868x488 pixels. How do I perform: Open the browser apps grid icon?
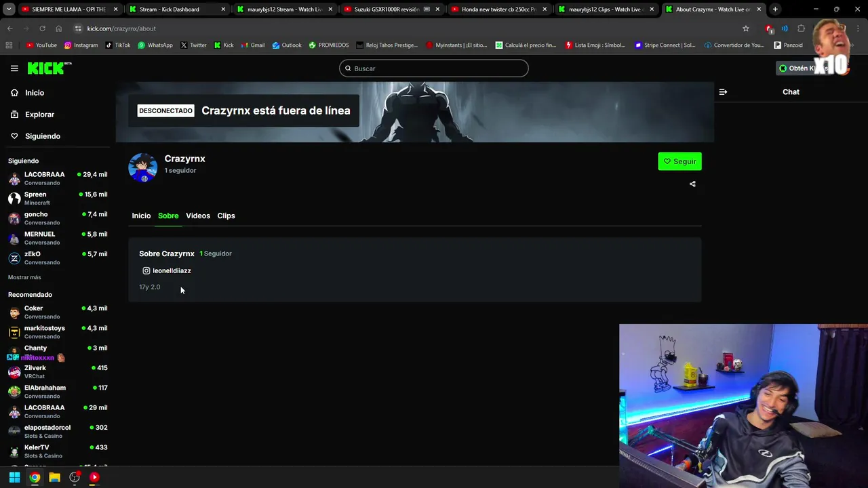(x=9, y=45)
